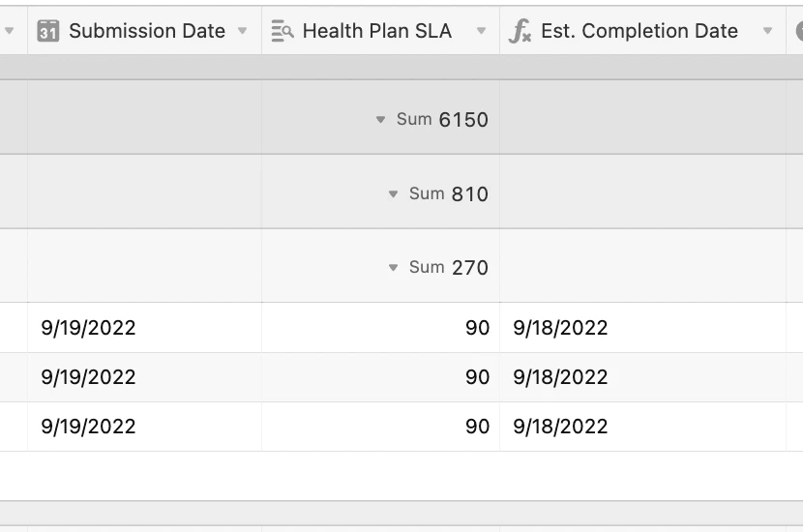
Task: Select first row's Submission Date cell 9/19/2022
Action: pyautogui.click(x=88, y=328)
